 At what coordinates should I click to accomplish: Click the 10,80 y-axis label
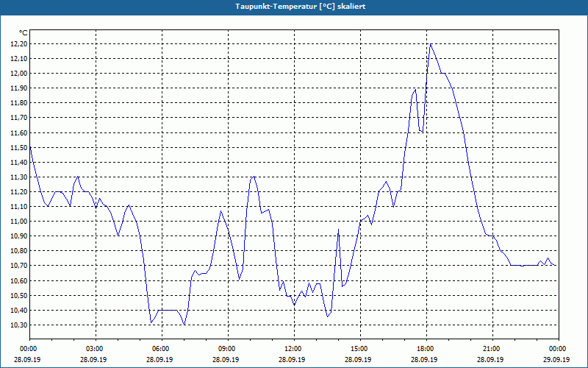pos(20,251)
